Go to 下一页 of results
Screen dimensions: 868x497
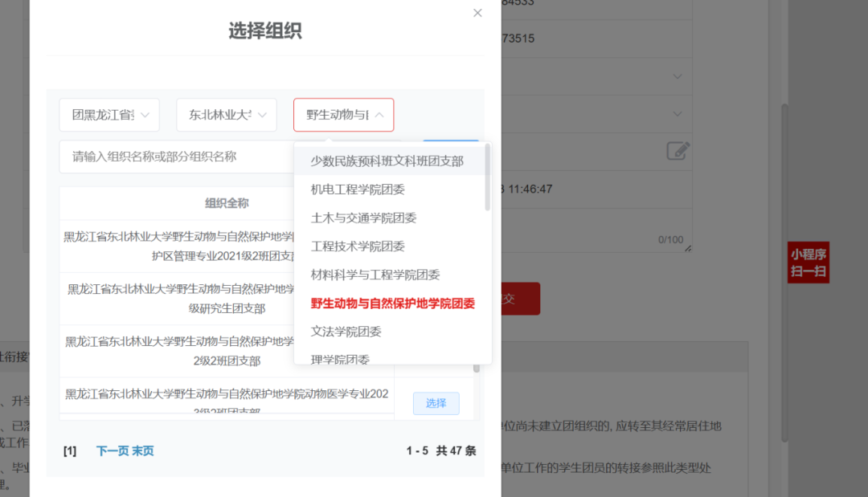113,451
